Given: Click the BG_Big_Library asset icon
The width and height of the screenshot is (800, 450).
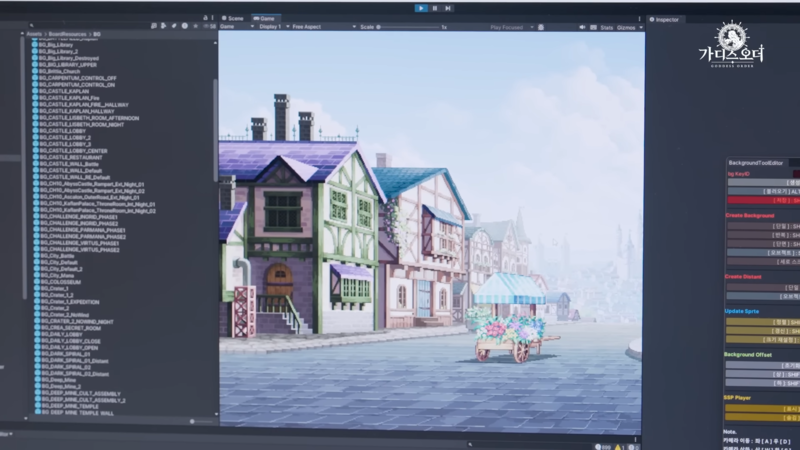Looking at the screenshot, I should pyautogui.click(x=35, y=46).
